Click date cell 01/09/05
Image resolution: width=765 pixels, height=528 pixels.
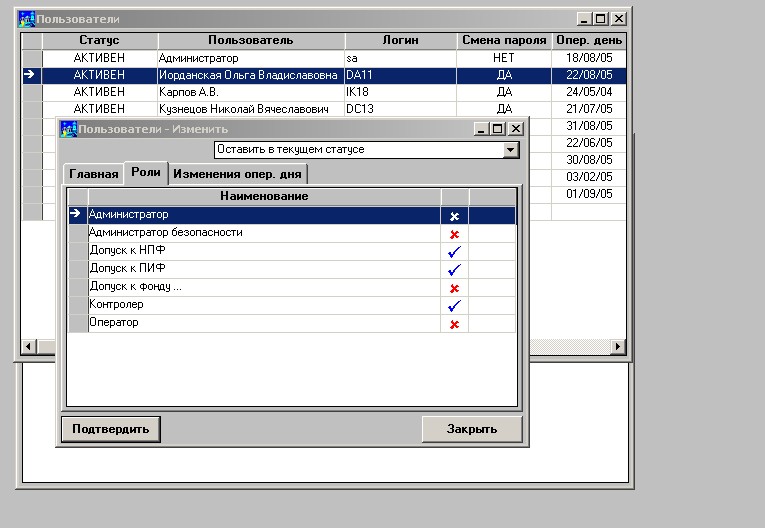coord(589,194)
